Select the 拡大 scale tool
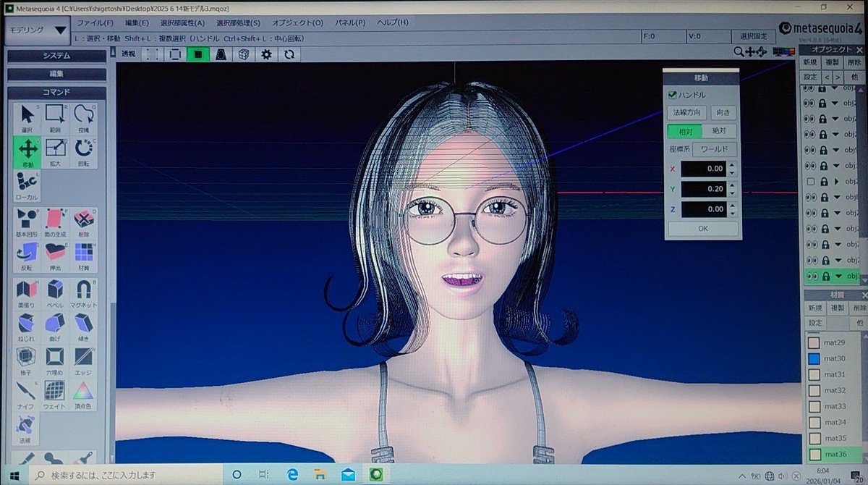Viewport: 868px width, 485px height. [55, 152]
